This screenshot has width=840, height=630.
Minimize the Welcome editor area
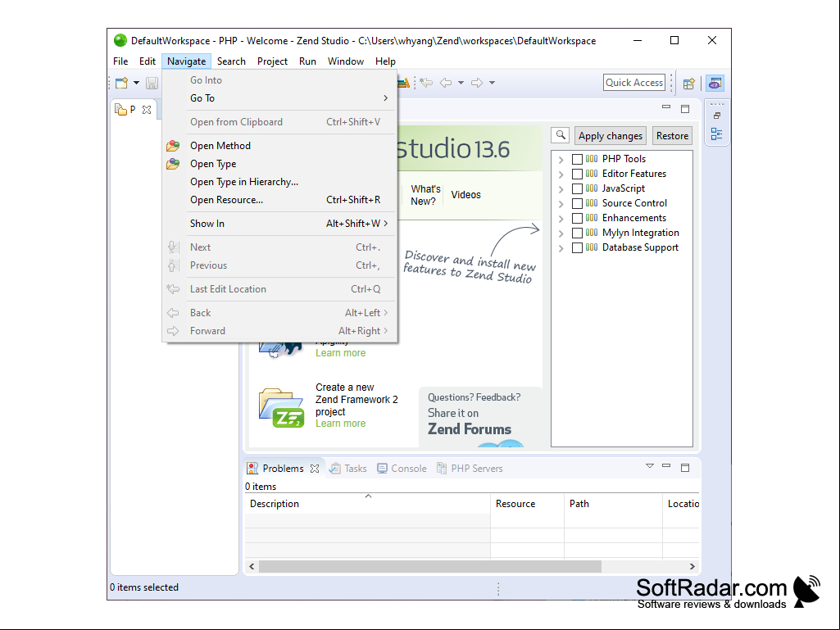coord(666,107)
